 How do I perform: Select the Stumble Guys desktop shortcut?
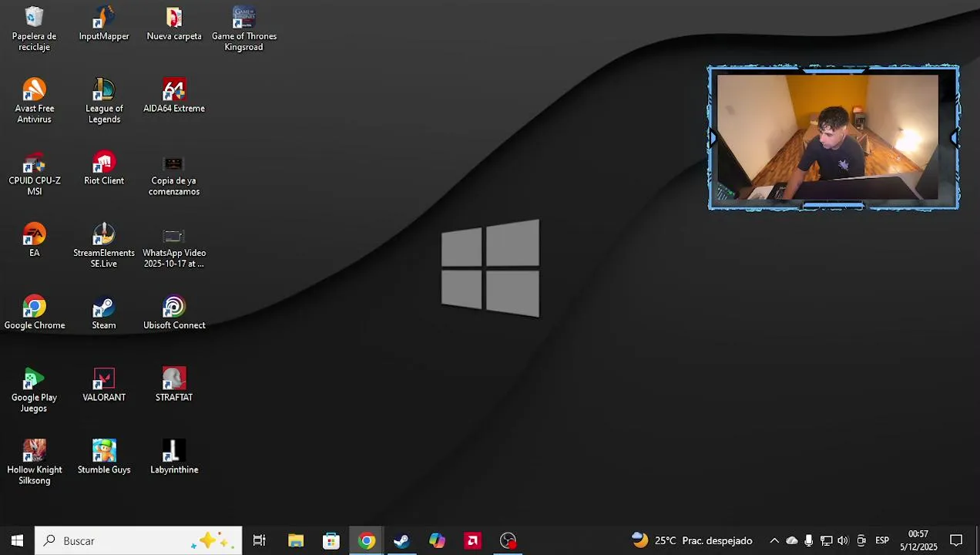click(x=104, y=457)
